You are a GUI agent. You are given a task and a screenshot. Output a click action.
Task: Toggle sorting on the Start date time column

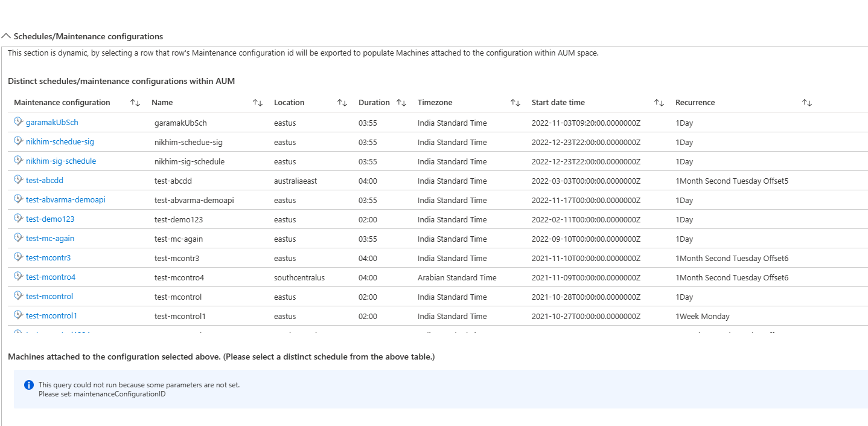658,102
